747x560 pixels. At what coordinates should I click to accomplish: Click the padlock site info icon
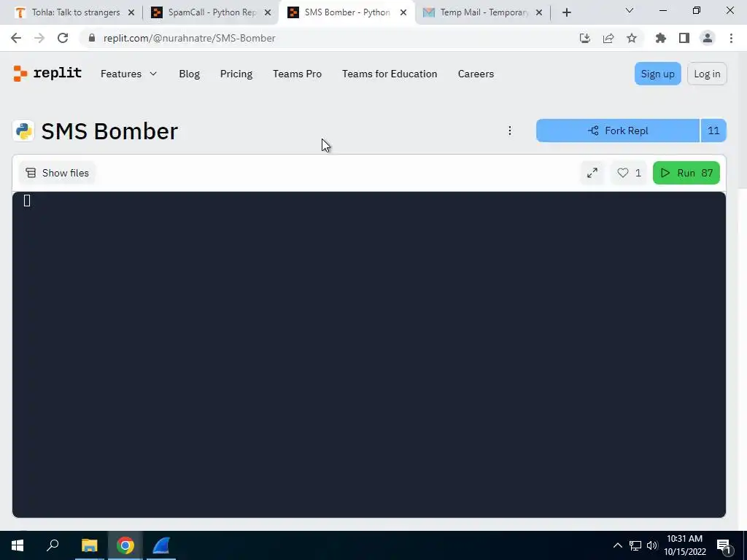click(92, 38)
